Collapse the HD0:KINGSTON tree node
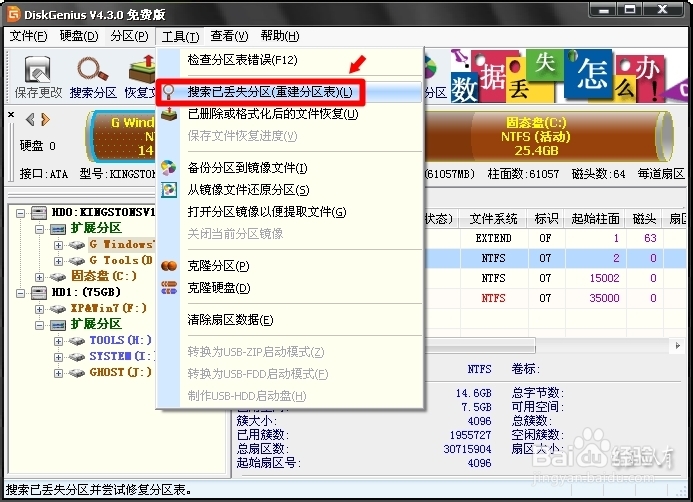 click(20, 213)
